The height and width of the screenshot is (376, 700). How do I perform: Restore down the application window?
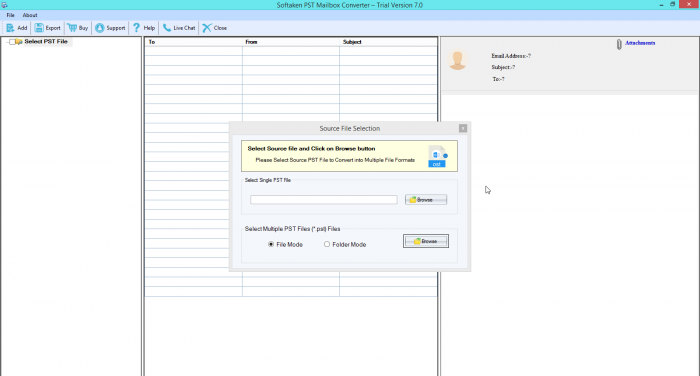[672, 4]
